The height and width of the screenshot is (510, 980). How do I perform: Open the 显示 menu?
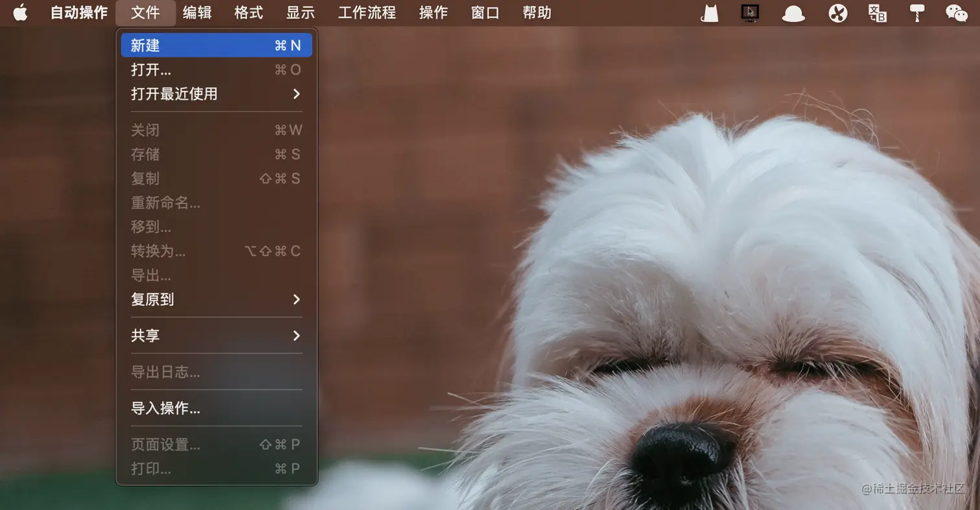coord(301,12)
